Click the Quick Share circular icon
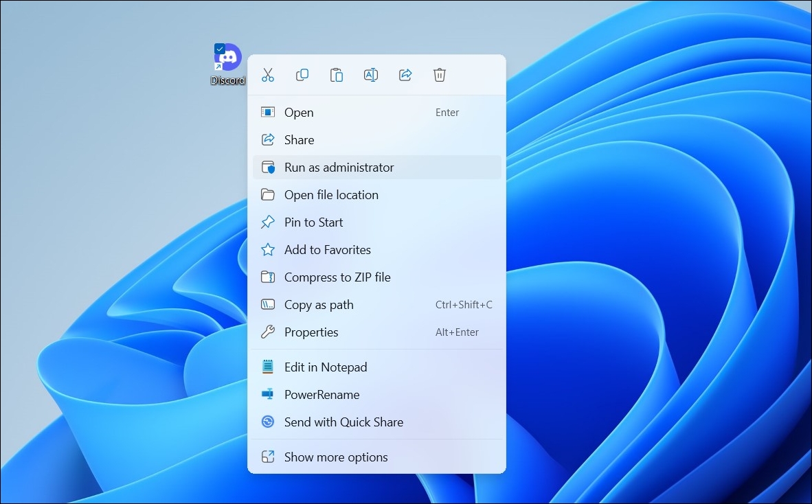 tap(268, 422)
